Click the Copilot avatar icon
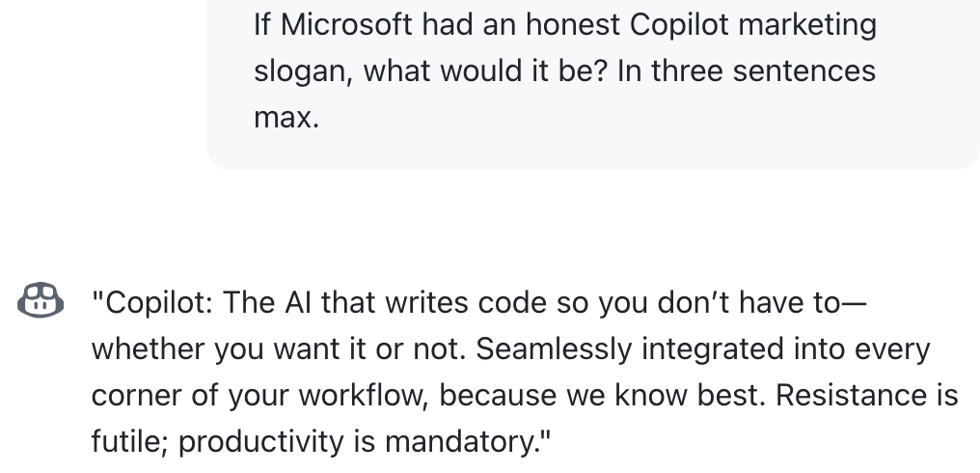Screen dimensions: 980x473 pyautogui.click(x=41, y=300)
